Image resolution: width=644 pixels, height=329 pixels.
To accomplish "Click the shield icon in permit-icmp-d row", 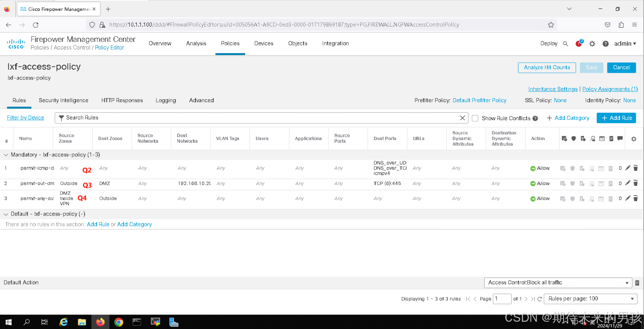I will point(572,169).
